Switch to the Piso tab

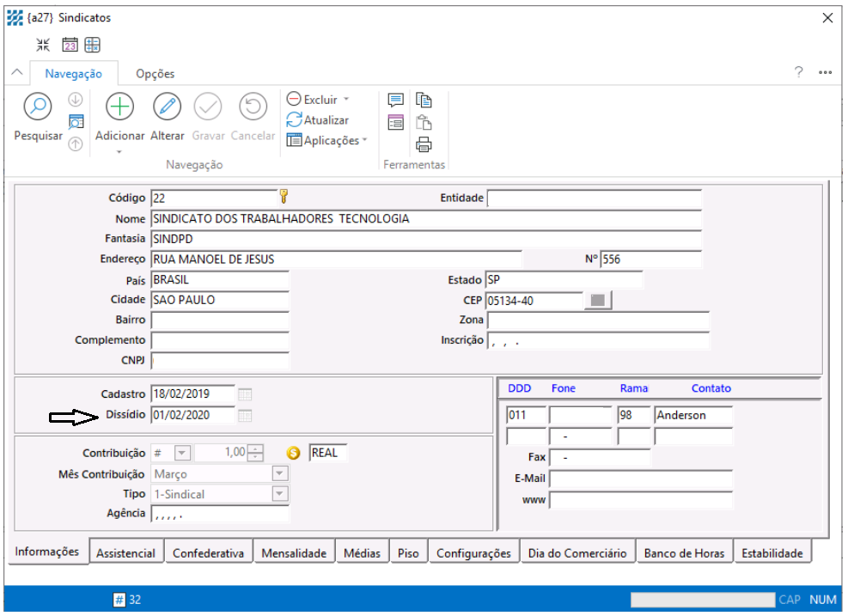(408, 553)
